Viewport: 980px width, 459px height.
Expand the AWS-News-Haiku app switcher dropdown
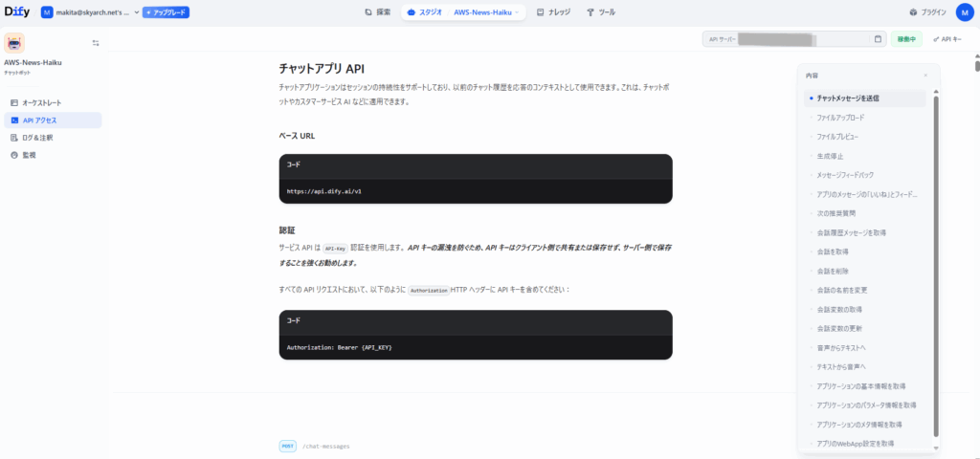coord(489,12)
